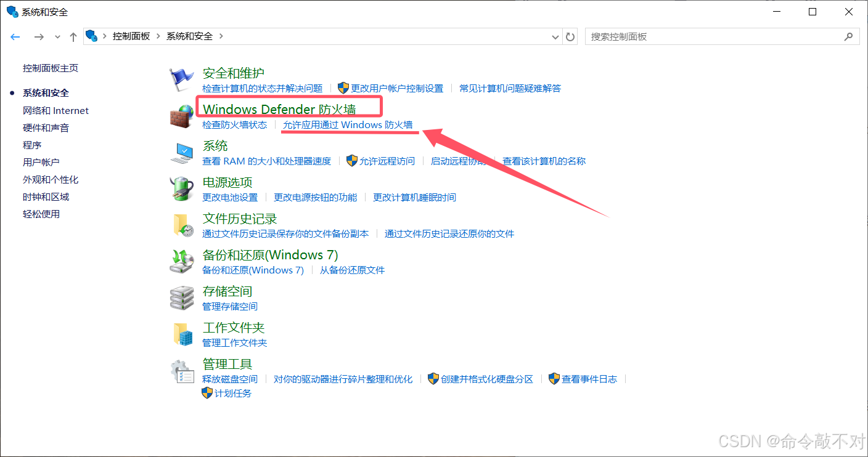
Task: Click 释放磁盘空间 link
Action: point(230,379)
